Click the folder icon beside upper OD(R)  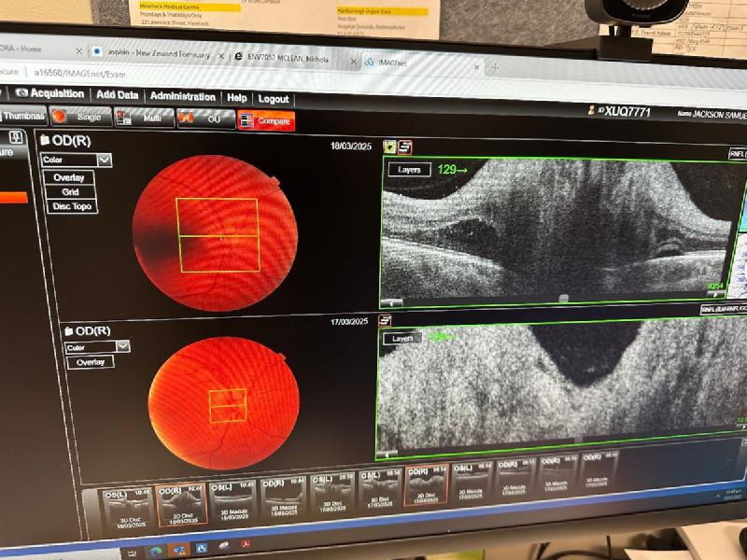point(46,140)
